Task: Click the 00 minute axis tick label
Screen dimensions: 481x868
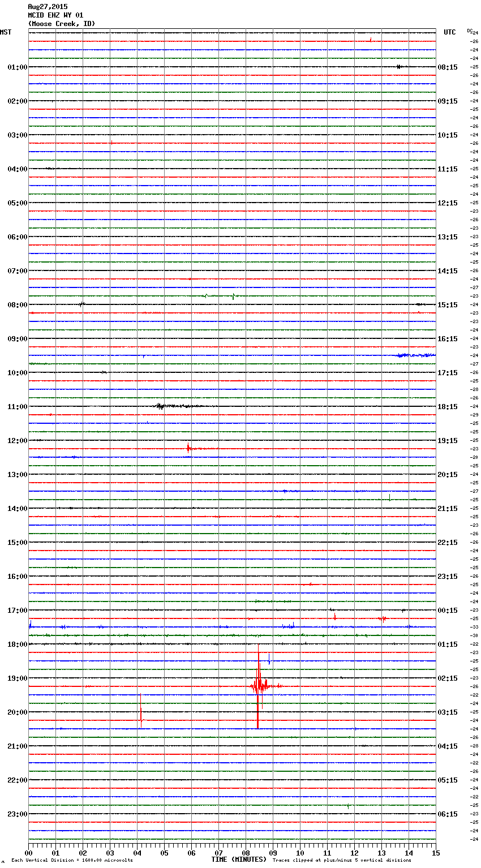Action: coord(28,853)
